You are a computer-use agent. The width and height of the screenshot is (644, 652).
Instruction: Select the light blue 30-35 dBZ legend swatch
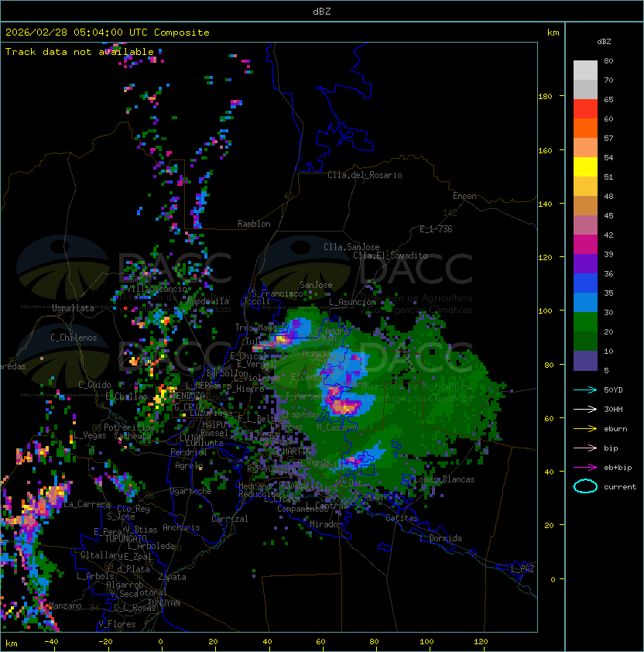(585, 303)
